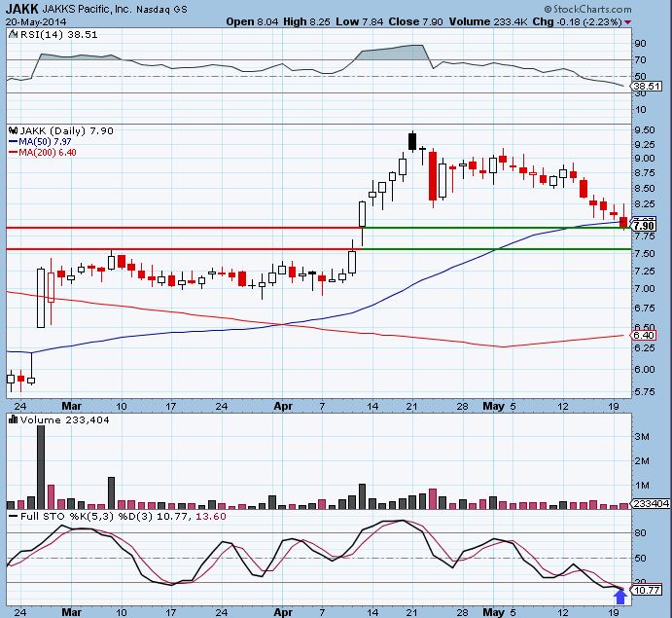The height and width of the screenshot is (618, 672).
Task: Click the red down triangle after Chg value
Action: pos(627,21)
